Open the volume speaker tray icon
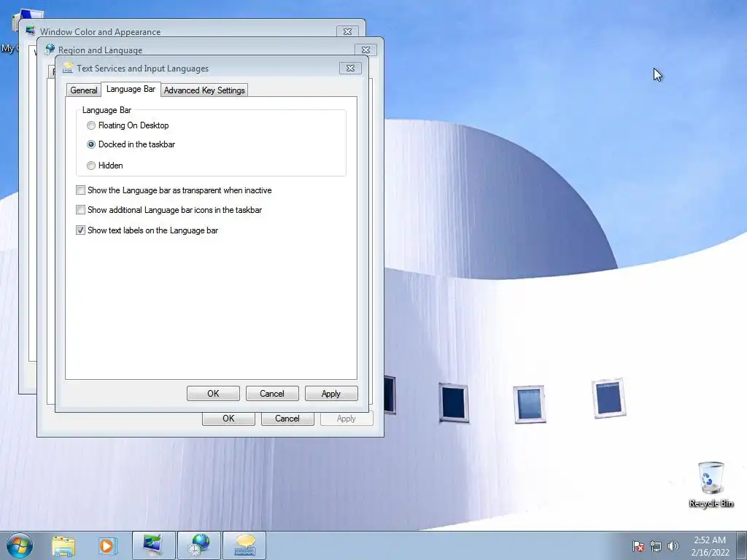747x560 pixels. tap(673, 547)
